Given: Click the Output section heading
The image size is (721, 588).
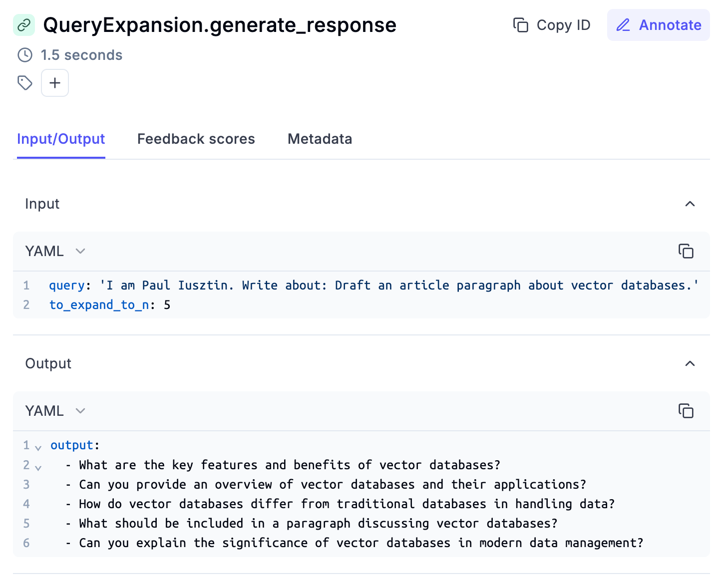Looking at the screenshot, I should [x=48, y=363].
